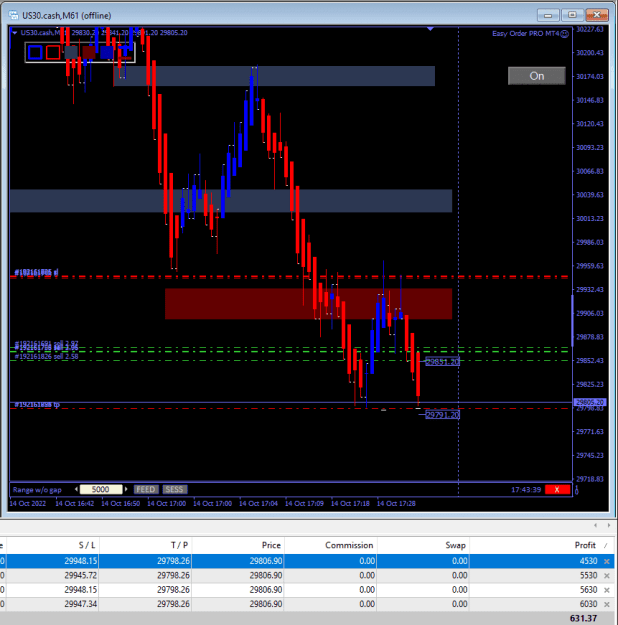Minimize the US30.cash chart window
The image size is (618, 625).
point(548,15)
